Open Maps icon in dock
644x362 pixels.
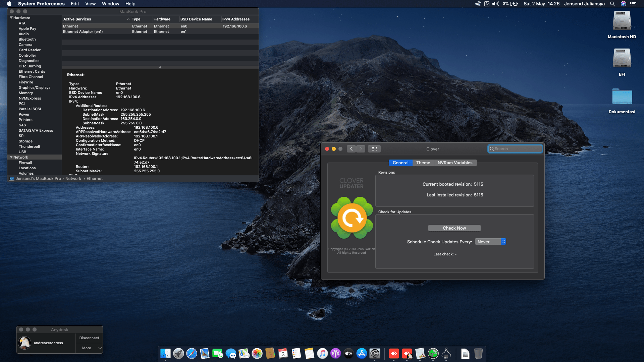(x=244, y=353)
